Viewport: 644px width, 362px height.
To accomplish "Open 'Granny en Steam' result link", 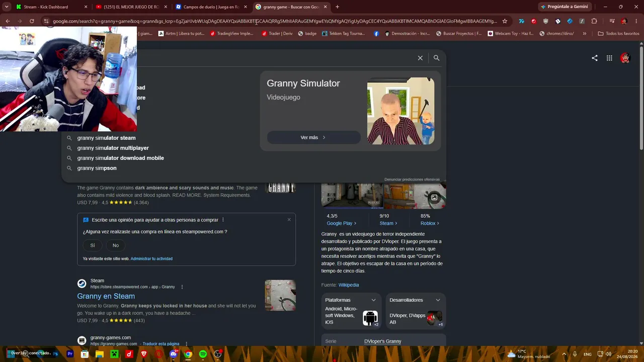I will pyautogui.click(x=106, y=296).
